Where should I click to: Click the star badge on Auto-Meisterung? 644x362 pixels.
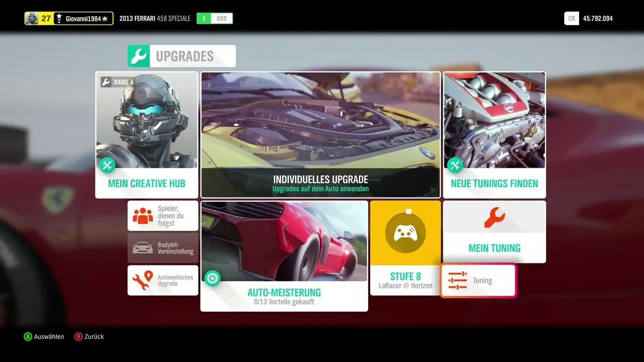213,278
